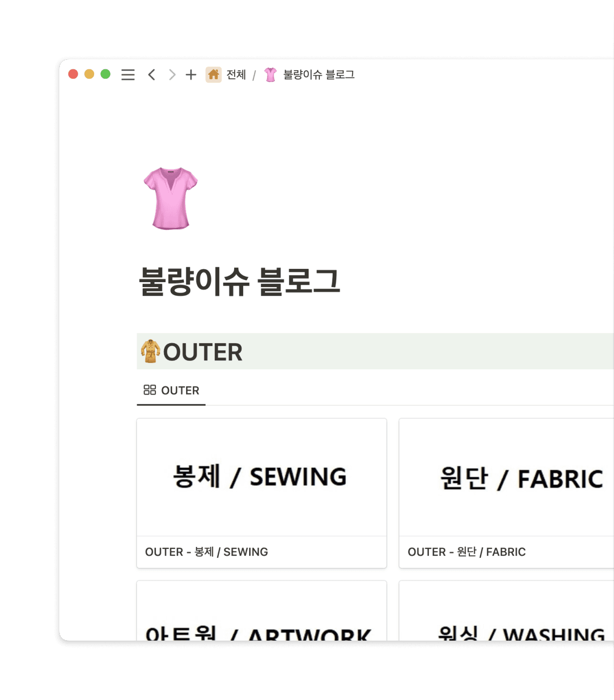Click the 불량이슈 블로그 page title

point(240,282)
